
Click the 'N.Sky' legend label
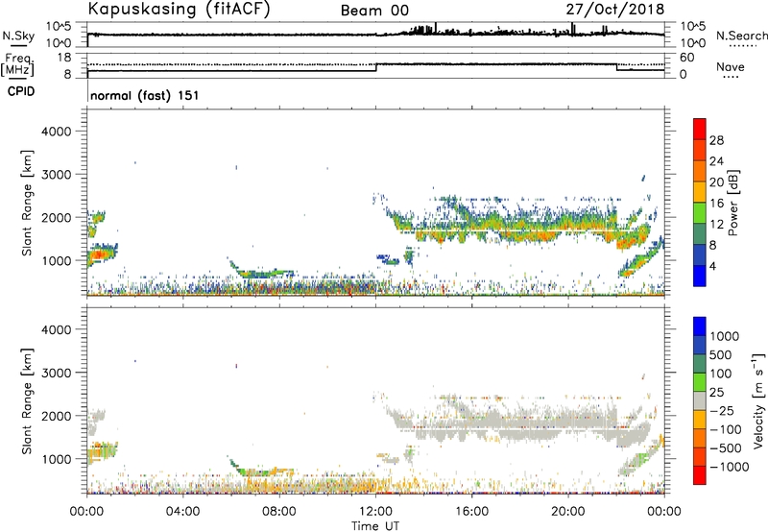pyautogui.click(x=18, y=36)
